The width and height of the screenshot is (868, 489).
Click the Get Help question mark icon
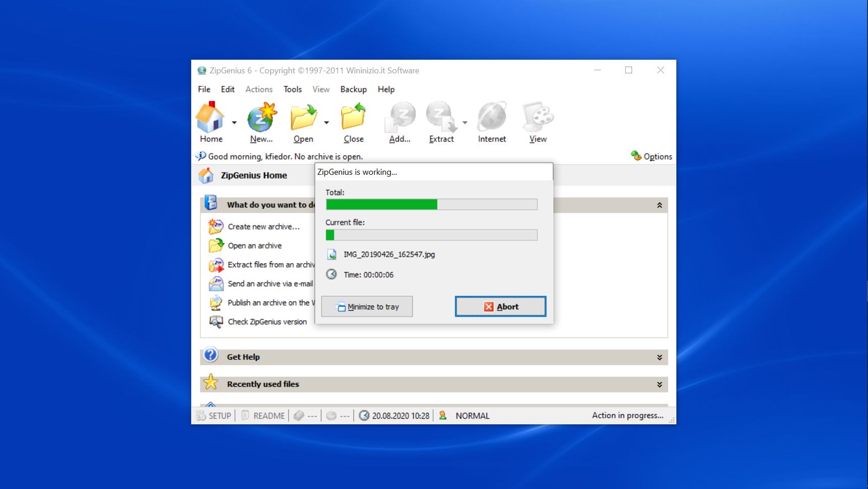point(210,355)
